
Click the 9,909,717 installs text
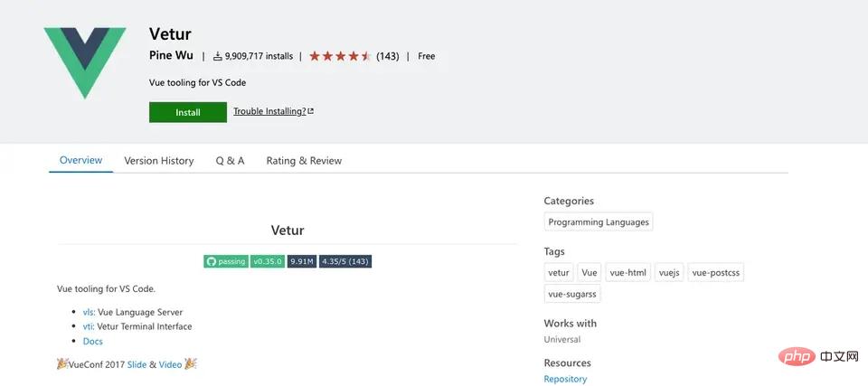[259, 56]
